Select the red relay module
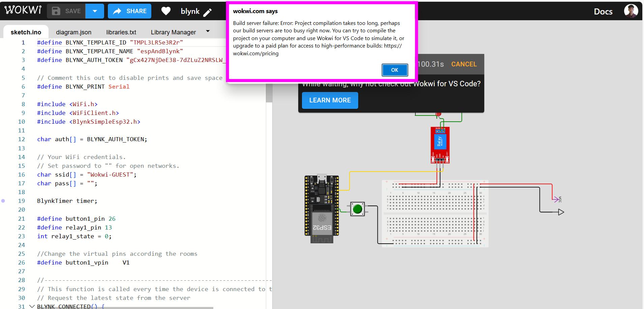The image size is (644, 309). 440,145
